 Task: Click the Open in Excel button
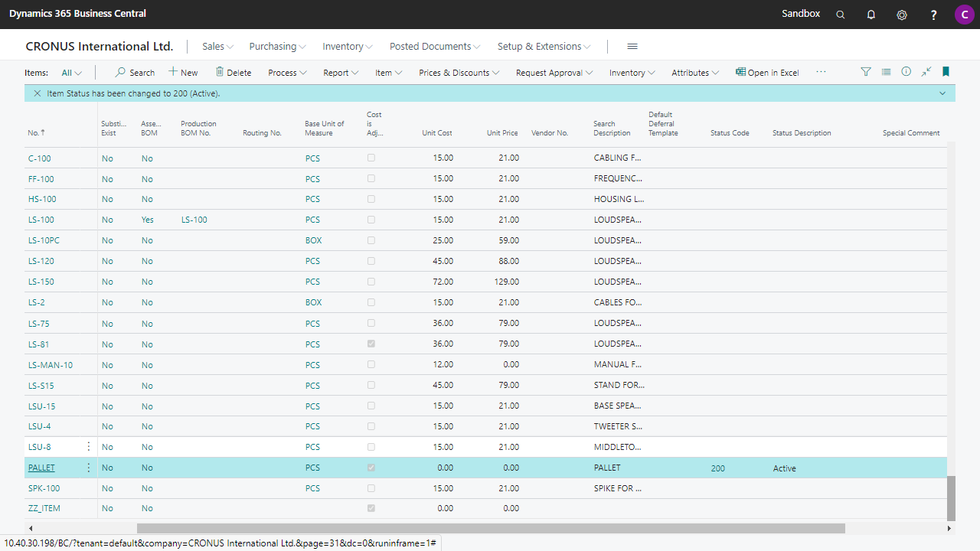(767, 73)
